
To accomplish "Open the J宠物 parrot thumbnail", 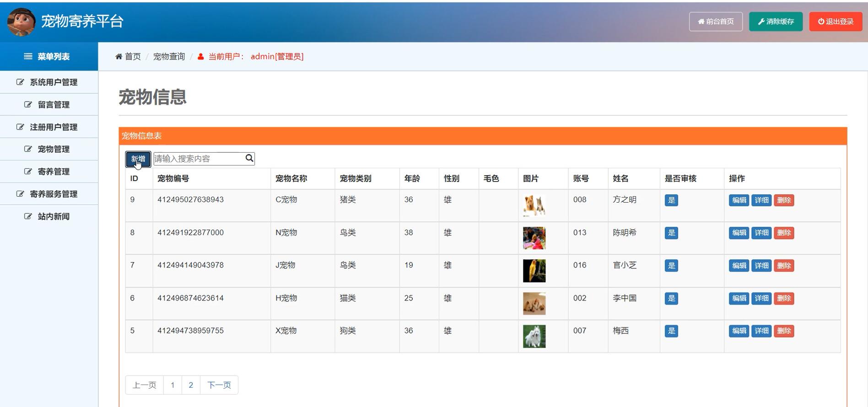I will [x=534, y=271].
